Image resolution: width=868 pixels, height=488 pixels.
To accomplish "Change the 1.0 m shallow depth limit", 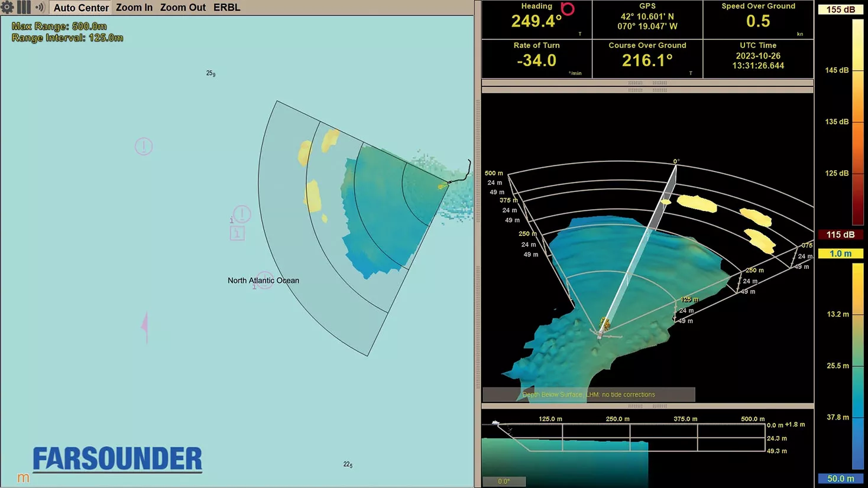I will (x=840, y=253).
